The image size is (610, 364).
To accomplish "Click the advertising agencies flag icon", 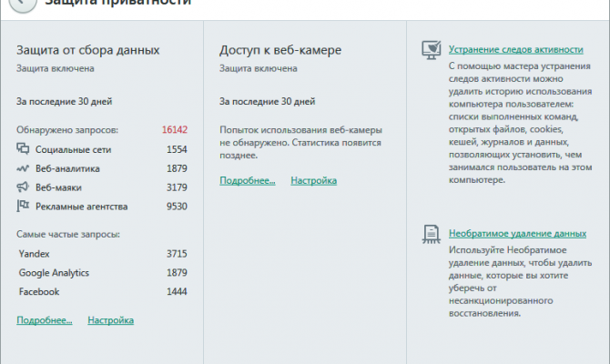I will (23, 206).
